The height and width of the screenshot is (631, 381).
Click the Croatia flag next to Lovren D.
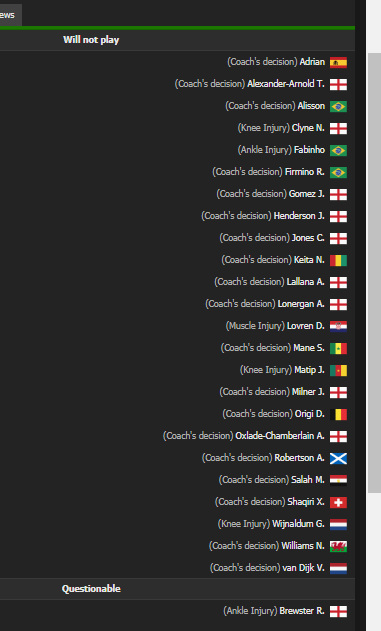338,326
